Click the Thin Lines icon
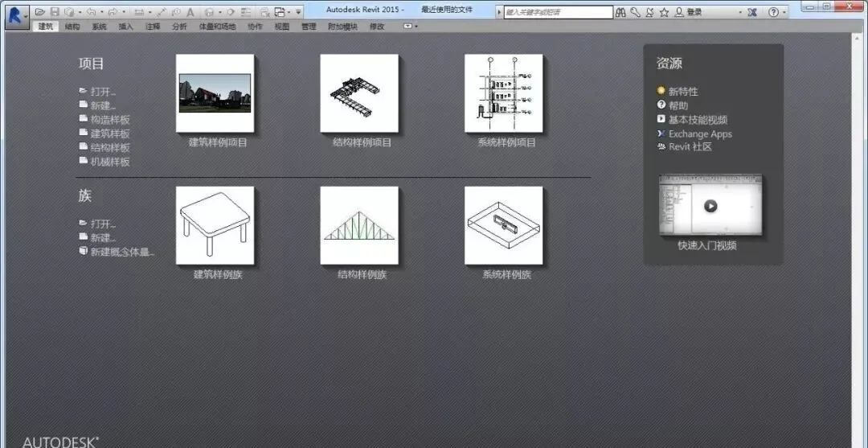This screenshot has width=868, height=448. (245, 11)
